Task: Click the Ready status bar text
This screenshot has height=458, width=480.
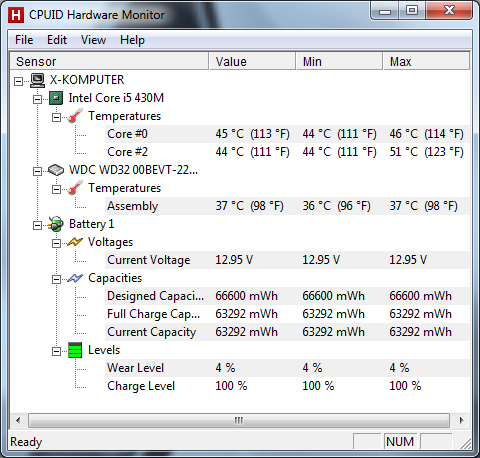Action: pos(26,442)
